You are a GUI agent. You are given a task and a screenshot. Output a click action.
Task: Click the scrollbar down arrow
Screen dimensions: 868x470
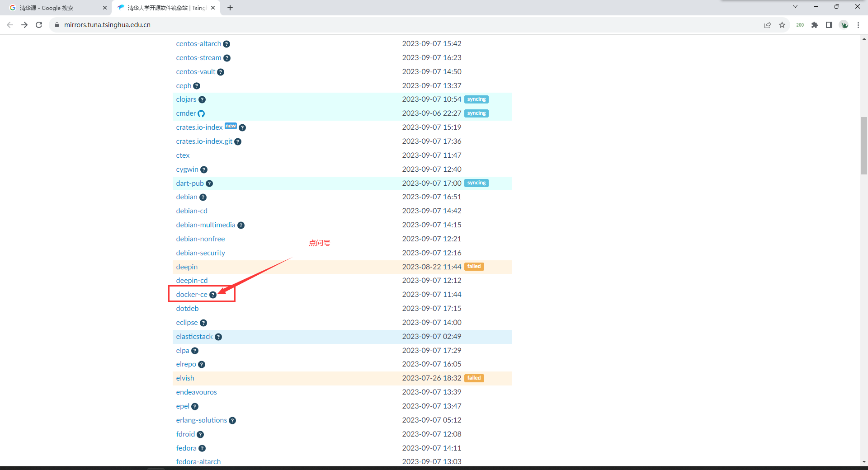click(864, 462)
